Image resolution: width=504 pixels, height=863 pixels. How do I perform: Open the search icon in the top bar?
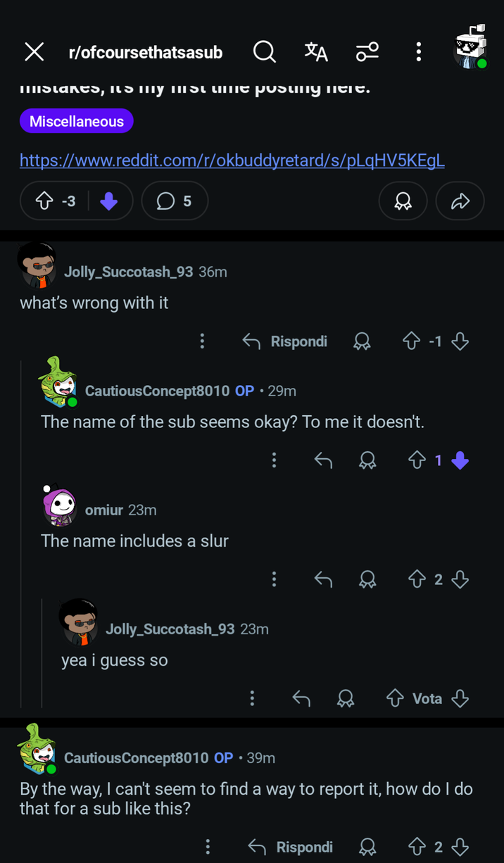264,51
